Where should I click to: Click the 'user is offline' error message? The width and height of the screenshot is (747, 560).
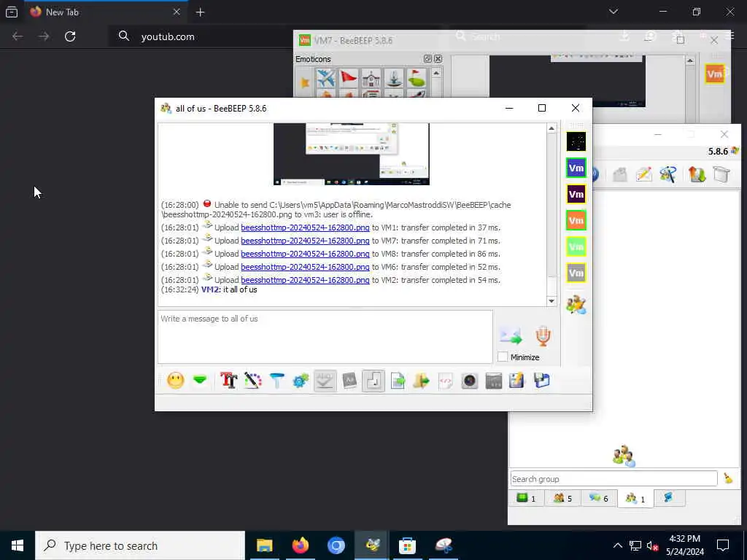tap(336, 209)
